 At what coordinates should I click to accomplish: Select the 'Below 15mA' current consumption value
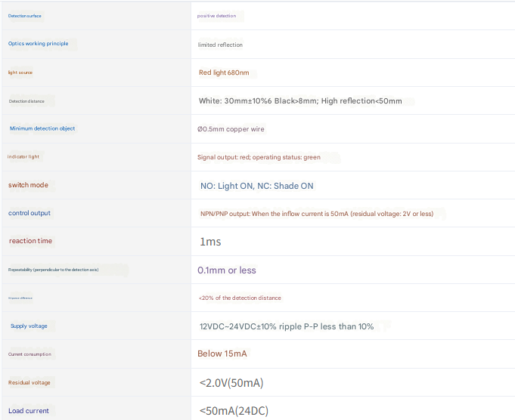pyautogui.click(x=222, y=354)
